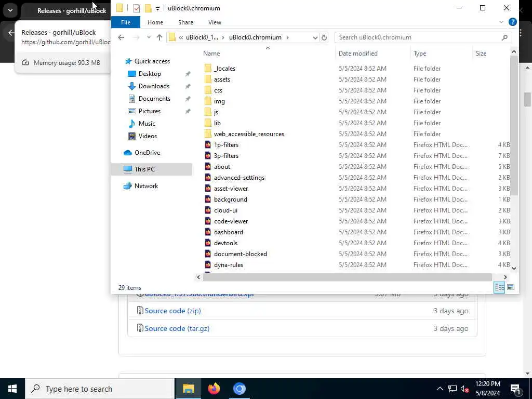The width and height of the screenshot is (532, 399).
Task: Open Customize Quick Access Toolbar dropdown
Action: [x=157, y=8]
